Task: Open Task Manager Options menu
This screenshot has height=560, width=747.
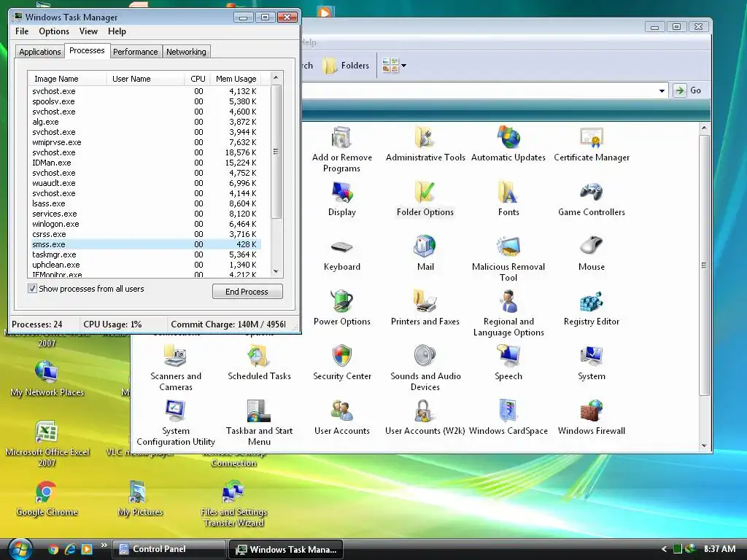Action: click(x=54, y=31)
